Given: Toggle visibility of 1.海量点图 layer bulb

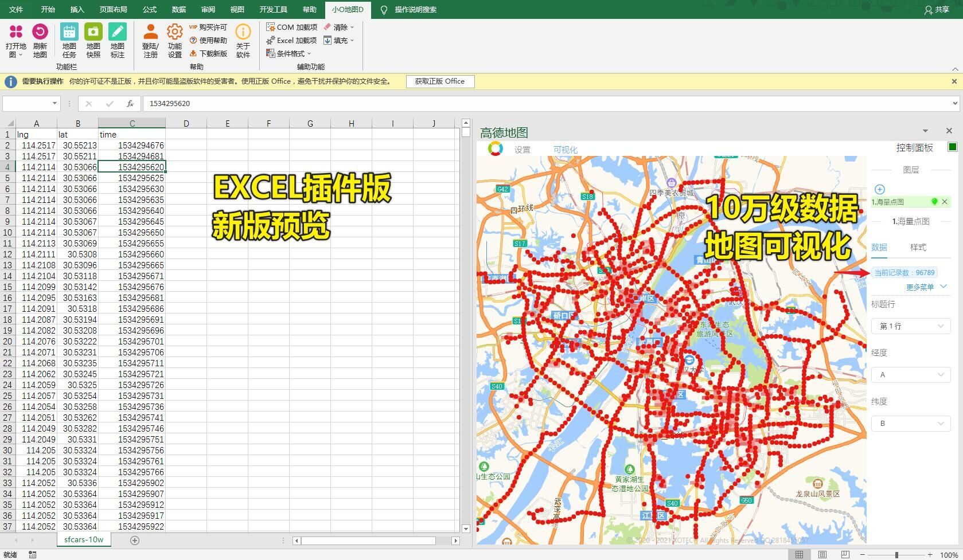Looking at the screenshot, I should pyautogui.click(x=934, y=202).
